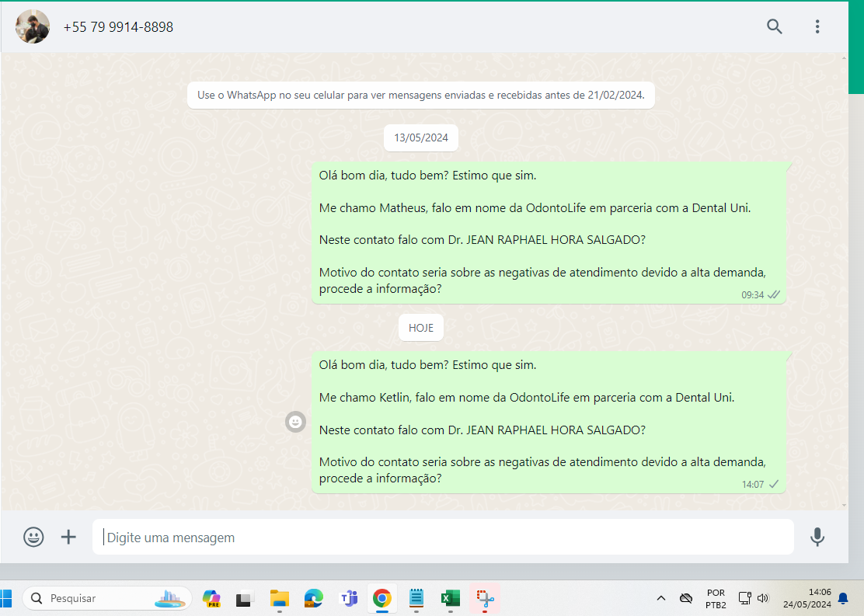Change the POR PTB2 keyboard language
The height and width of the screenshot is (616, 864).
click(716, 598)
